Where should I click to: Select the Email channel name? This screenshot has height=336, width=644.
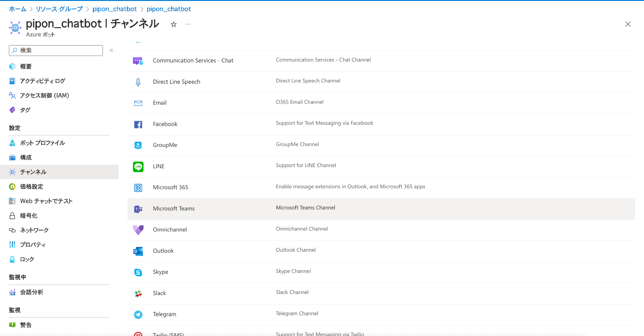tap(160, 103)
